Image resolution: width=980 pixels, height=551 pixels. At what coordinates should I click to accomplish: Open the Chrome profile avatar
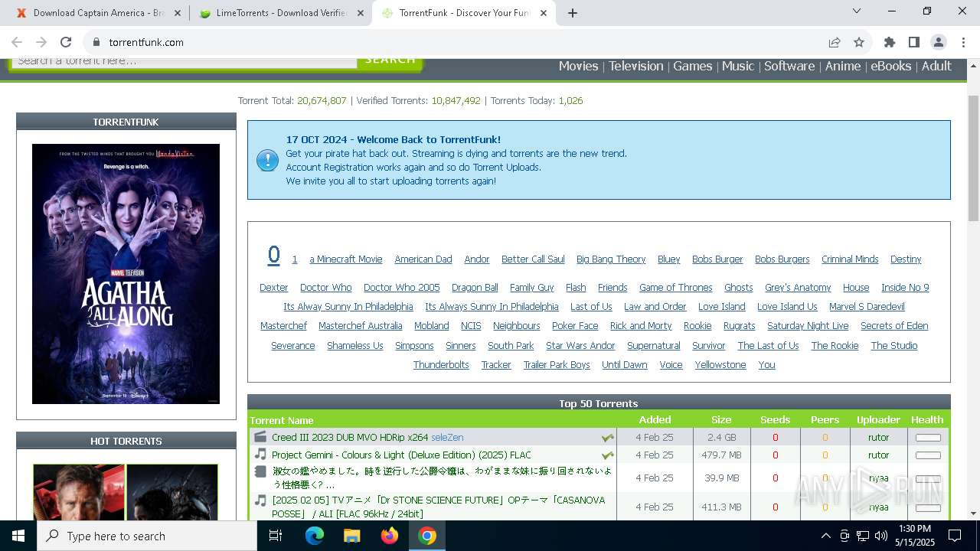point(938,42)
